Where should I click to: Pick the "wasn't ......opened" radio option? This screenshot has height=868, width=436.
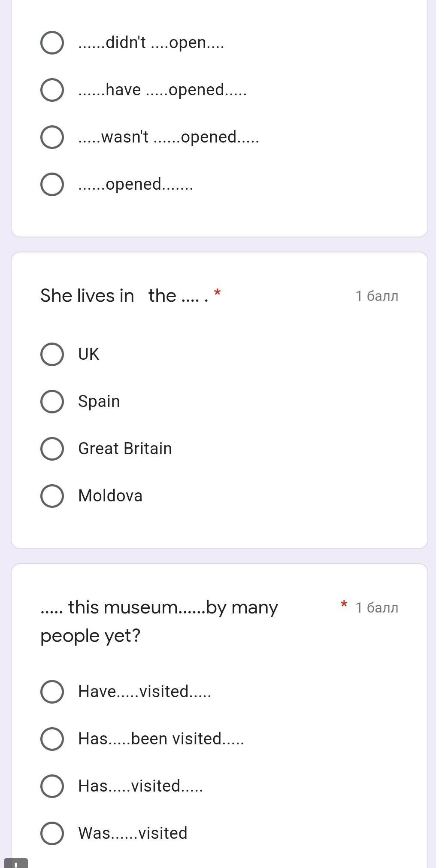pyautogui.click(x=52, y=137)
